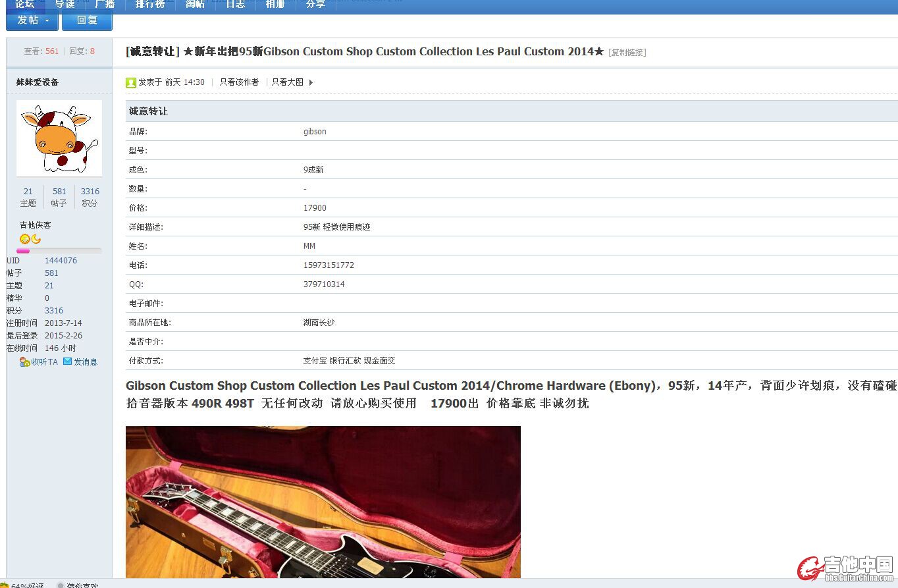The height and width of the screenshot is (588, 898).
Task: Click the description 95新 轻微使用痕迹
Action: tap(337, 227)
